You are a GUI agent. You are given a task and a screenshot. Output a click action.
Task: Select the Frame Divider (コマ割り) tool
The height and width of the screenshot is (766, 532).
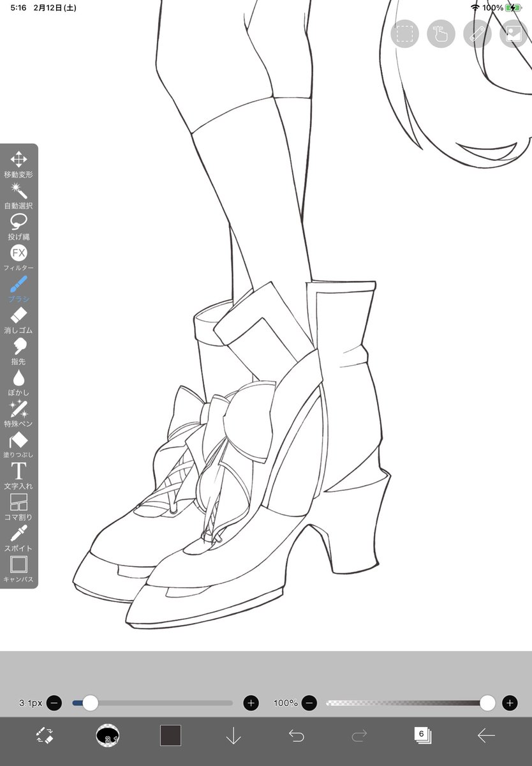18,508
